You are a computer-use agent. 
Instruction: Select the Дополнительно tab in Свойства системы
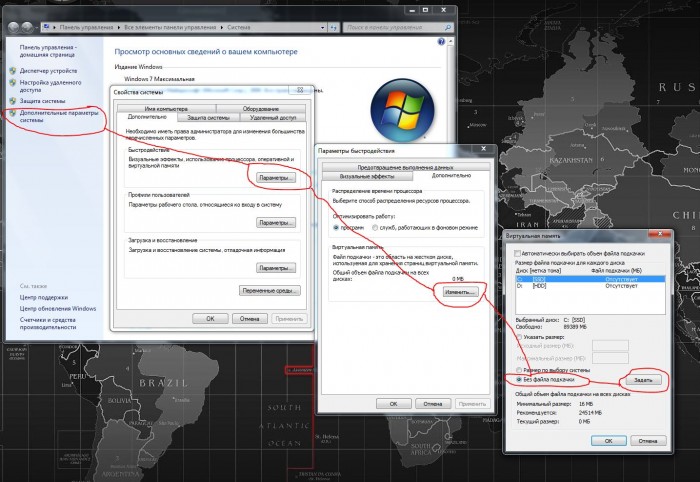pos(147,116)
